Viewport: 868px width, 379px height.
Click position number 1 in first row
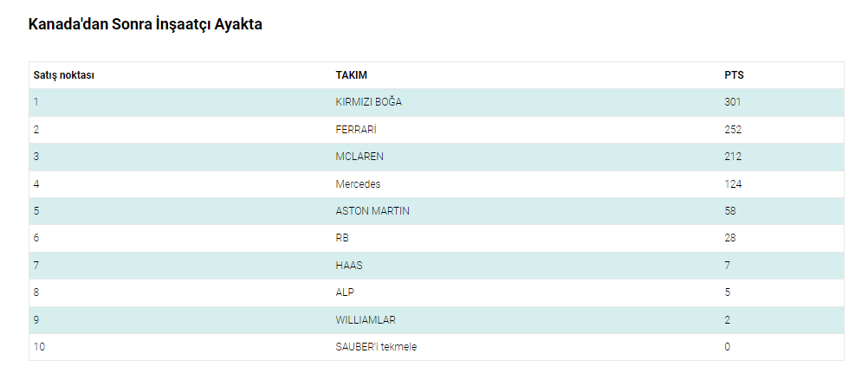pos(36,102)
